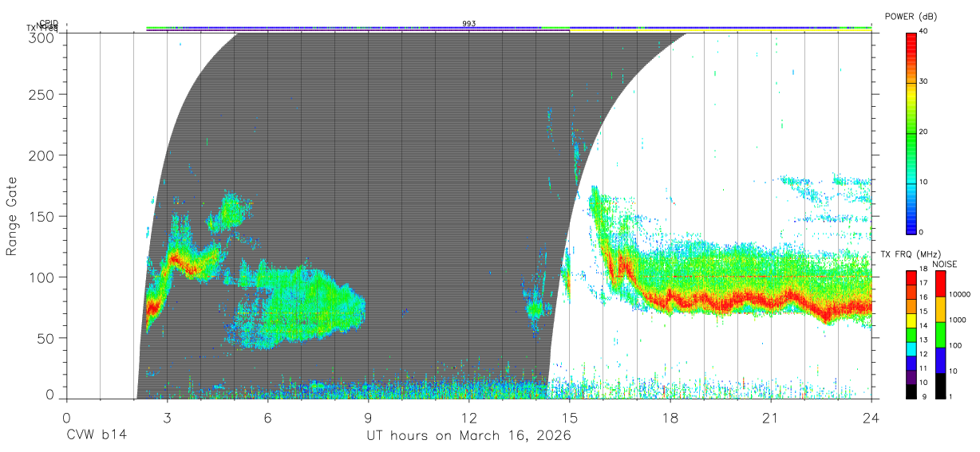
Task: Click the 100 tick on NOISE legend
Action: click(954, 346)
